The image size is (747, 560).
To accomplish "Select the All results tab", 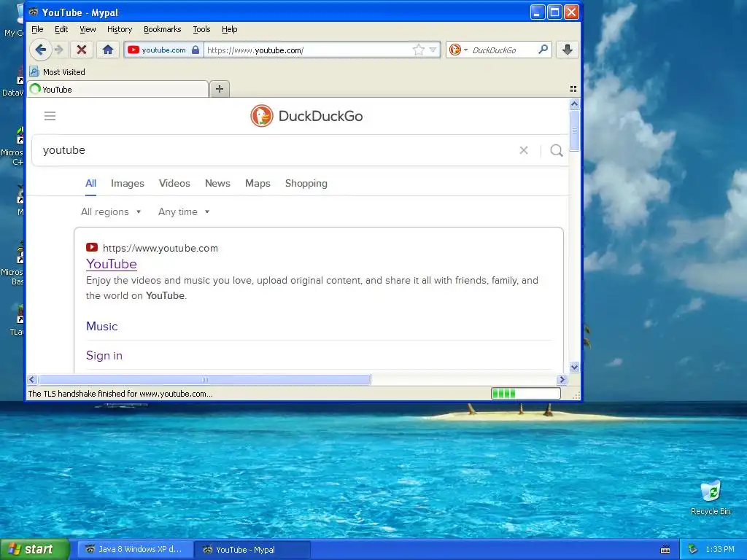I will pos(90,183).
